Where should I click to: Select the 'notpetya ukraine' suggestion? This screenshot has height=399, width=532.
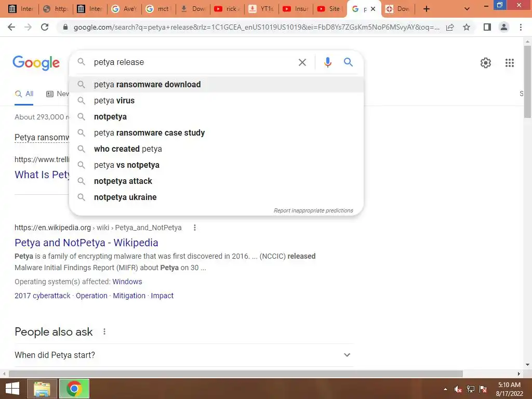pos(216,197)
